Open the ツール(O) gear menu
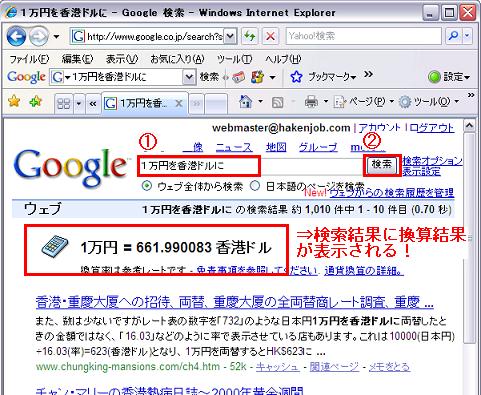481x395 pixels. tap(429, 102)
